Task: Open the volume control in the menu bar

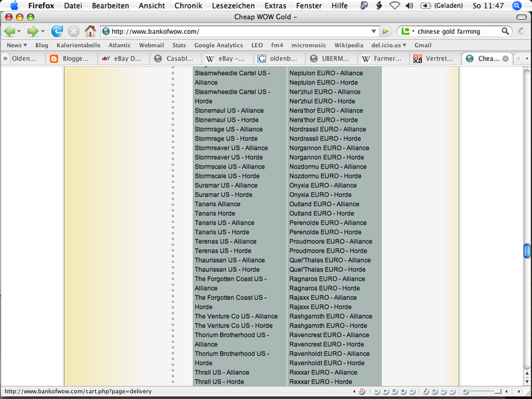Action: tap(409, 6)
